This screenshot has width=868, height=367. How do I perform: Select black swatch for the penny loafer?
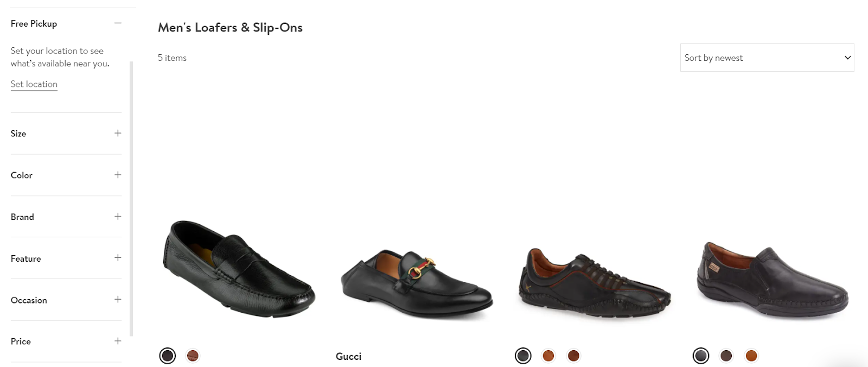pos(168,356)
